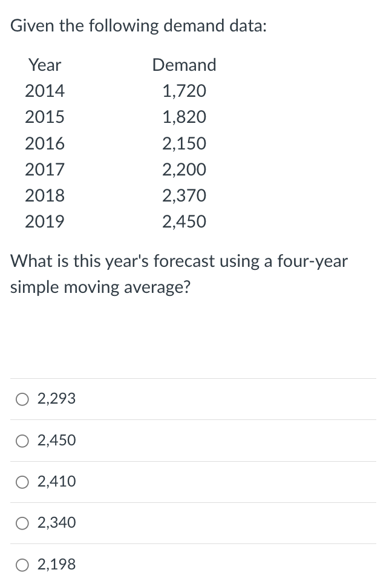
Task: Select the radio button for 2,340
Action: pyautogui.click(x=22, y=523)
